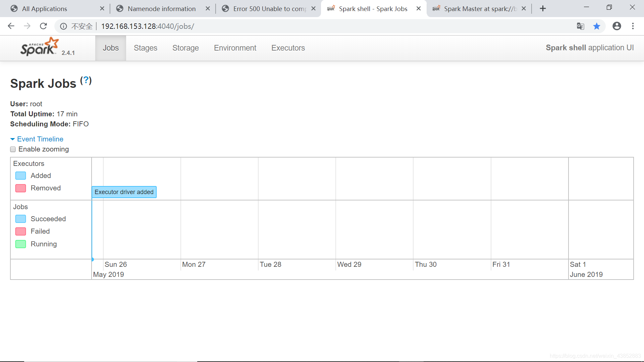Open the Stages tab

coord(146,48)
